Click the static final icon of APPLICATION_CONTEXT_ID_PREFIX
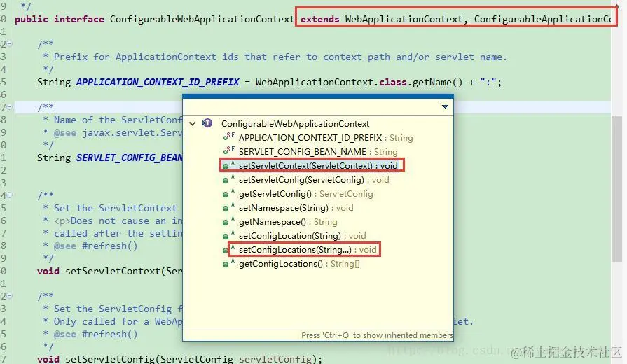The width and height of the screenshot is (627, 364). (x=228, y=137)
